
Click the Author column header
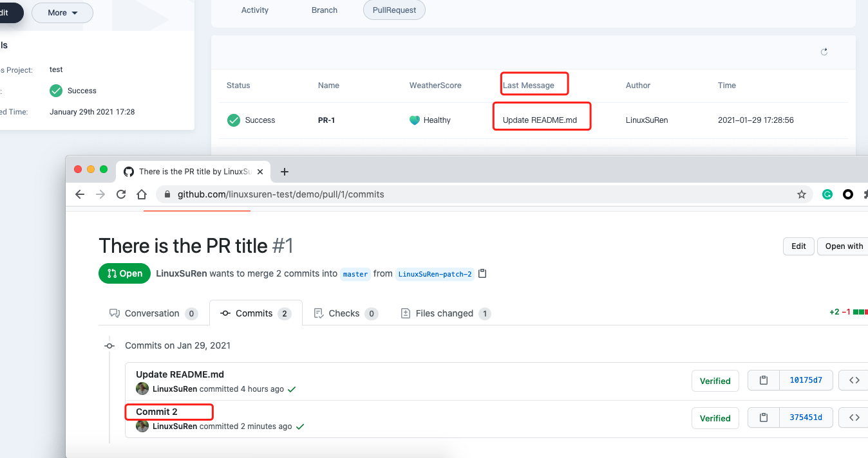(638, 86)
